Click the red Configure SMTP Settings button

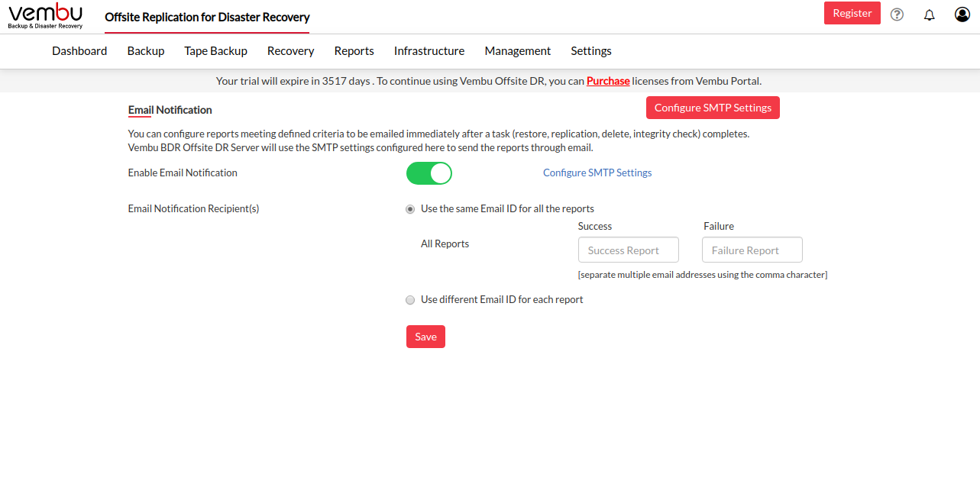pos(713,108)
